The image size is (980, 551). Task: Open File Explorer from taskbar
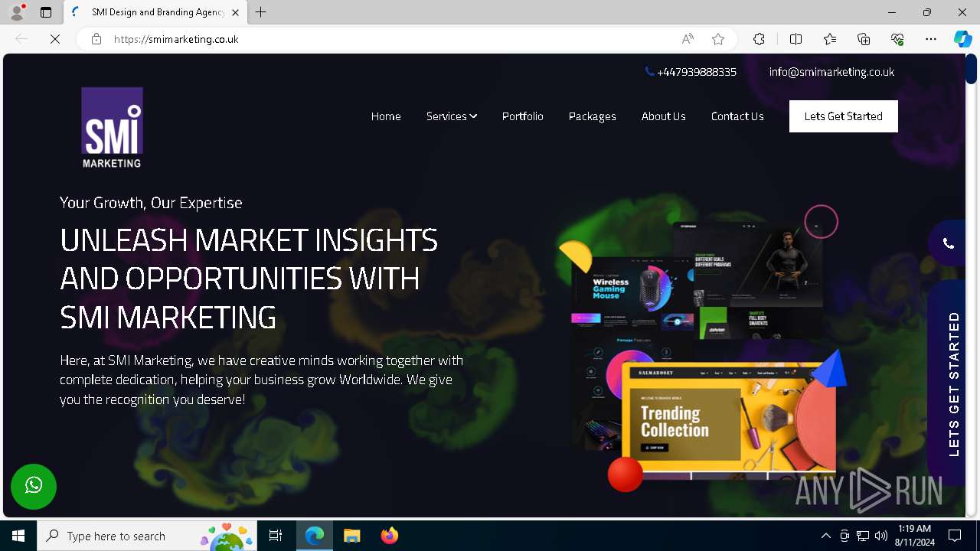[x=352, y=536]
